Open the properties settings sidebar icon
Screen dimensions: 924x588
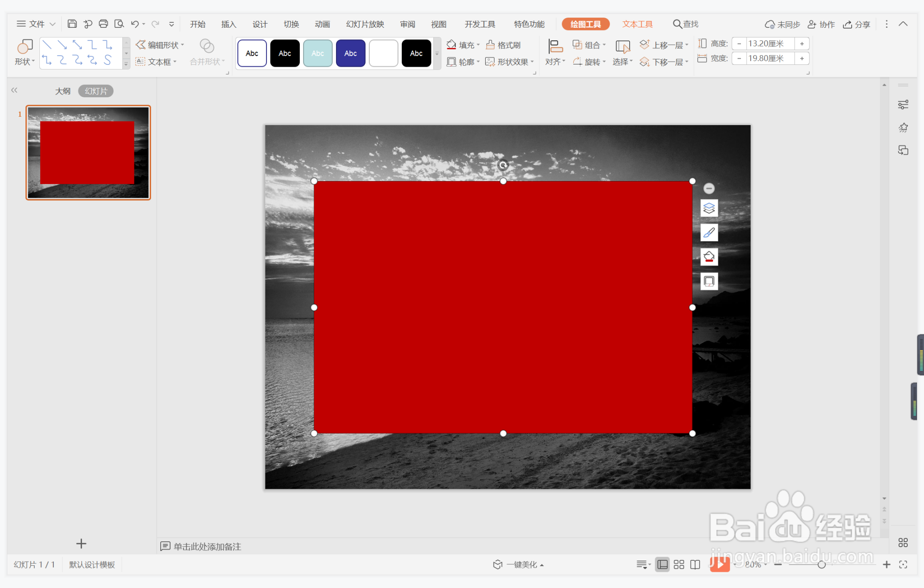click(x=903, y=105)
